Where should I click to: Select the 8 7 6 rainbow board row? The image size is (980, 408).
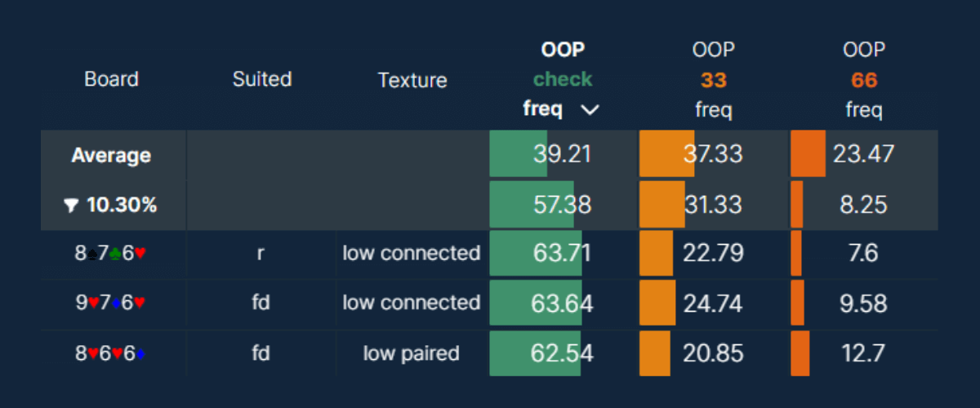tap(111, 253)
